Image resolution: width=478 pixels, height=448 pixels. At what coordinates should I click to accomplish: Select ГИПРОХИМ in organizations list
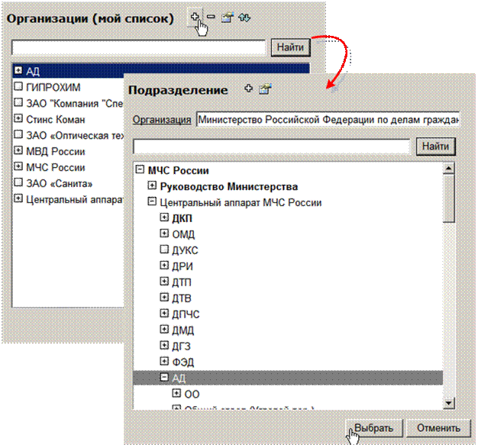[53, 88]
